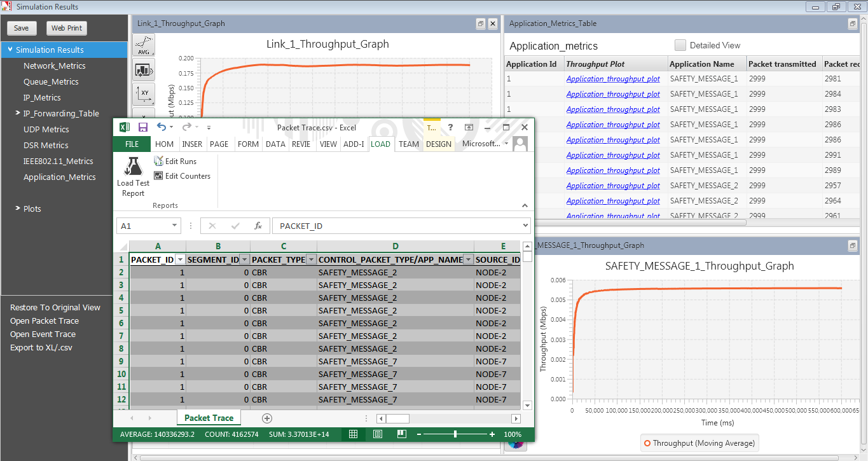
Task: Collapse the Simulation Results tree node
Action: [10, 49]
